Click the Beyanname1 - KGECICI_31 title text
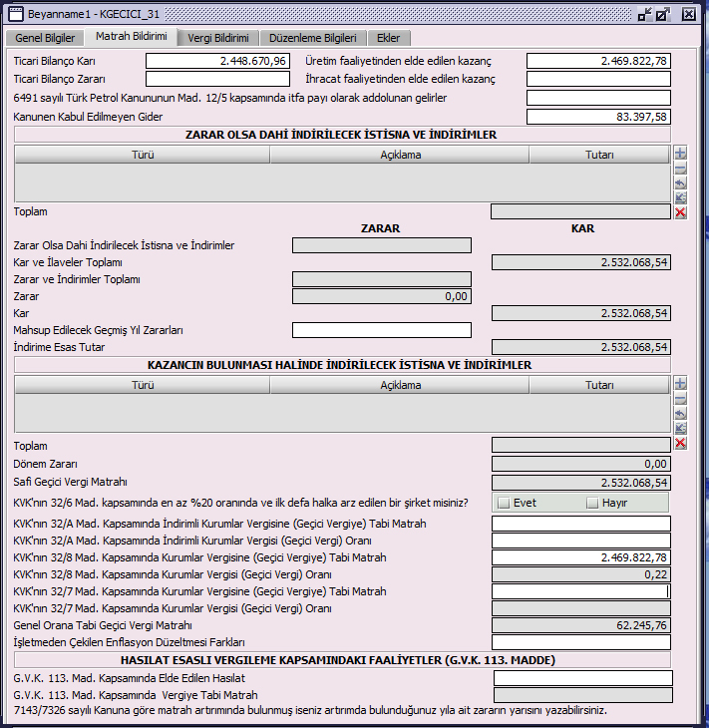Viewport: 709px width, 728px height. tap(94, 14)
